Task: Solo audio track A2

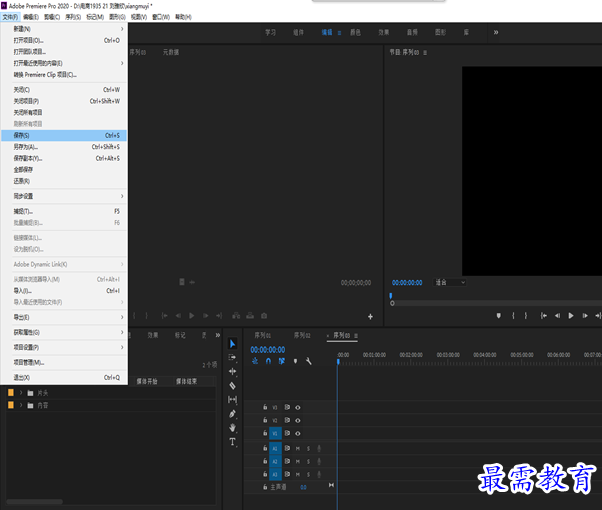Action: (x=308, y=461)
